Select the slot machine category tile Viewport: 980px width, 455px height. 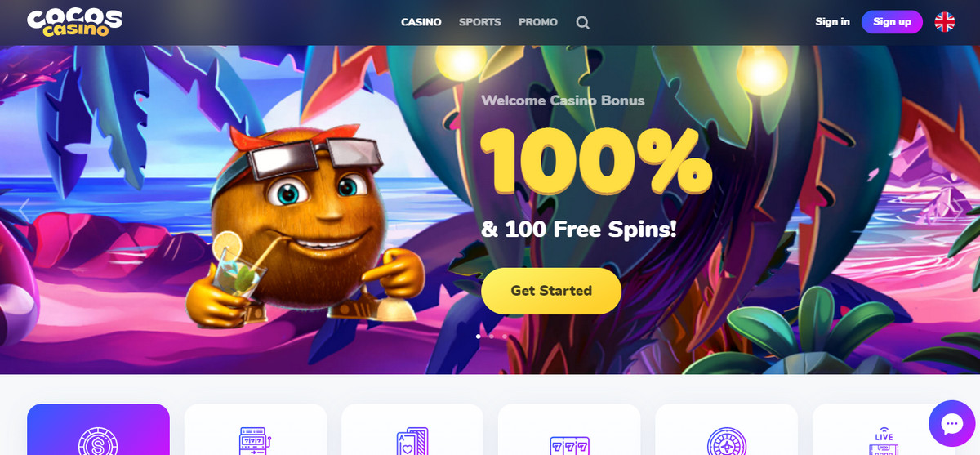coord(256,430)
